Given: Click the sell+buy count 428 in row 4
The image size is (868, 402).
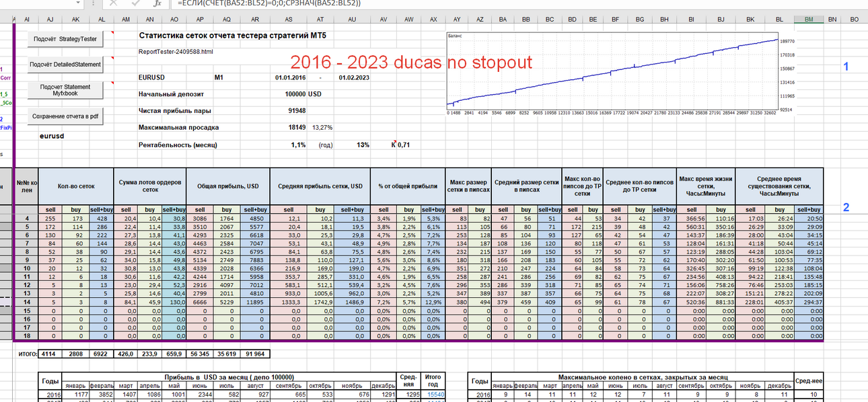Looking at the screenshot, I should pyautogui.click(x=100, y=218).
